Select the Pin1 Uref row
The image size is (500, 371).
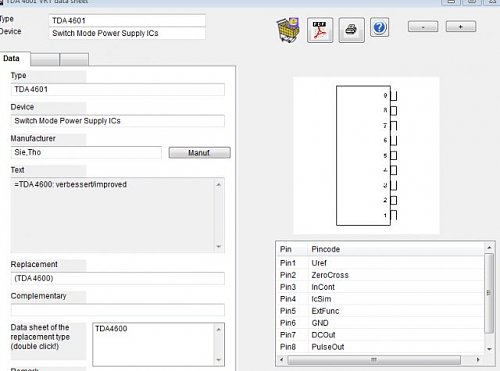(380, 263)
